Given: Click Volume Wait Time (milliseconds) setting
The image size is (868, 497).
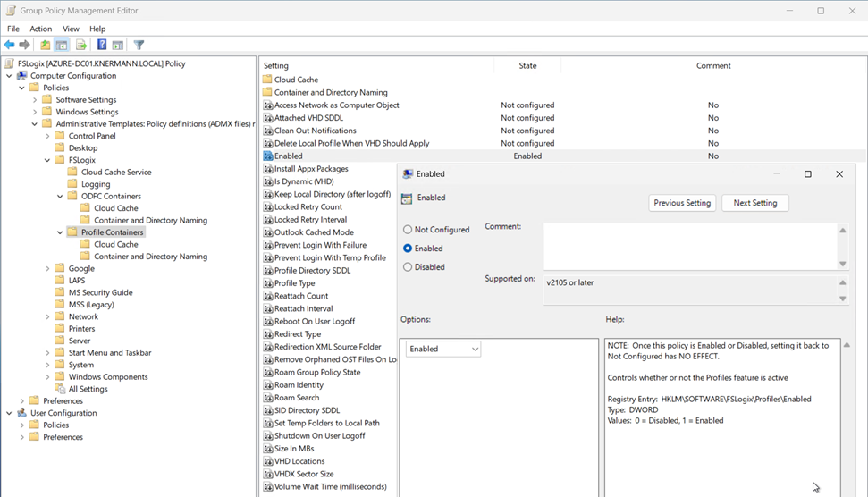Looking at the screenshot, I should click(x=331, y=486).
